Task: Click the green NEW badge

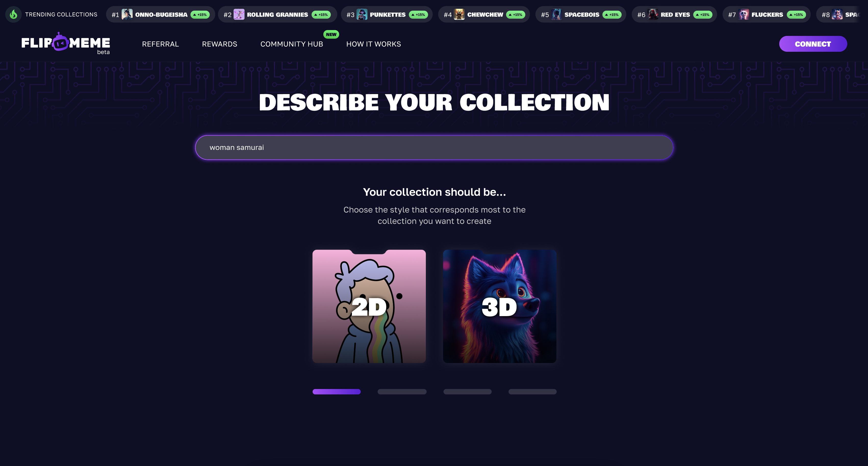Action: [x=331, y=34]
